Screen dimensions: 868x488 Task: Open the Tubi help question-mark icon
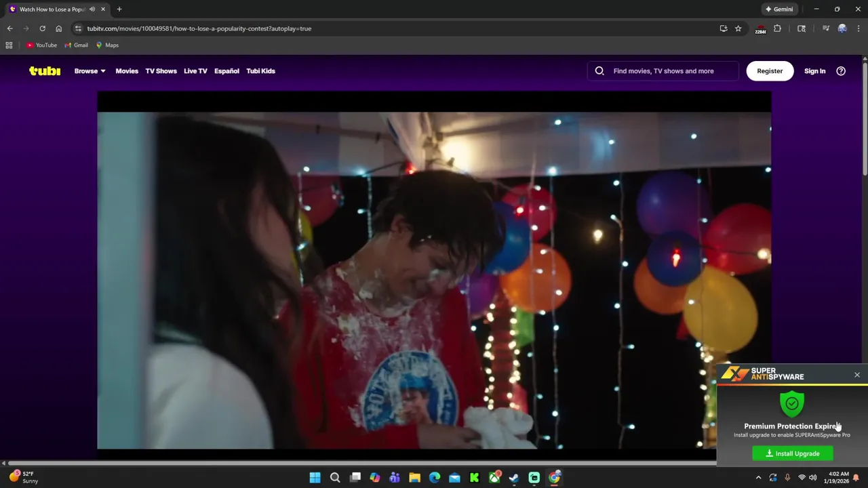(x=841, y=70)
